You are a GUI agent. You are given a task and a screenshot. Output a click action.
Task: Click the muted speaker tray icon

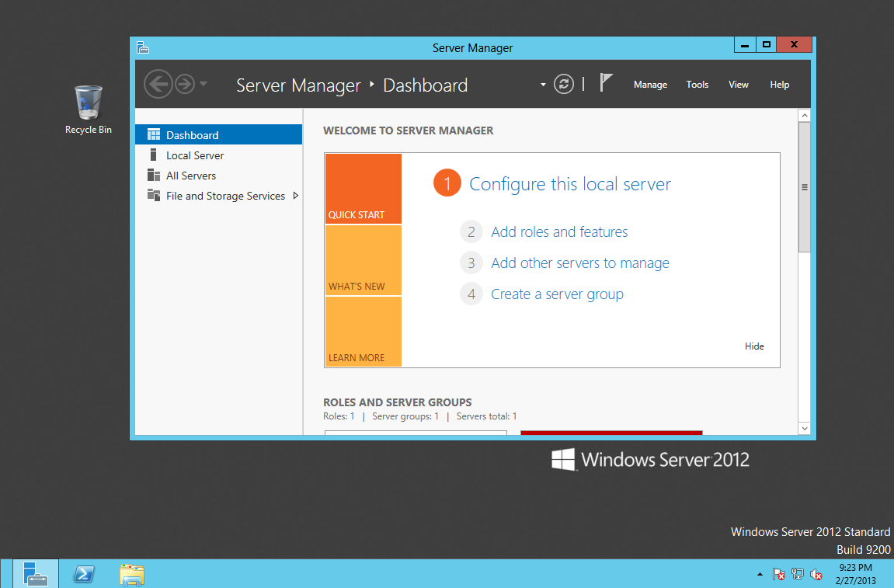(816, 574)
